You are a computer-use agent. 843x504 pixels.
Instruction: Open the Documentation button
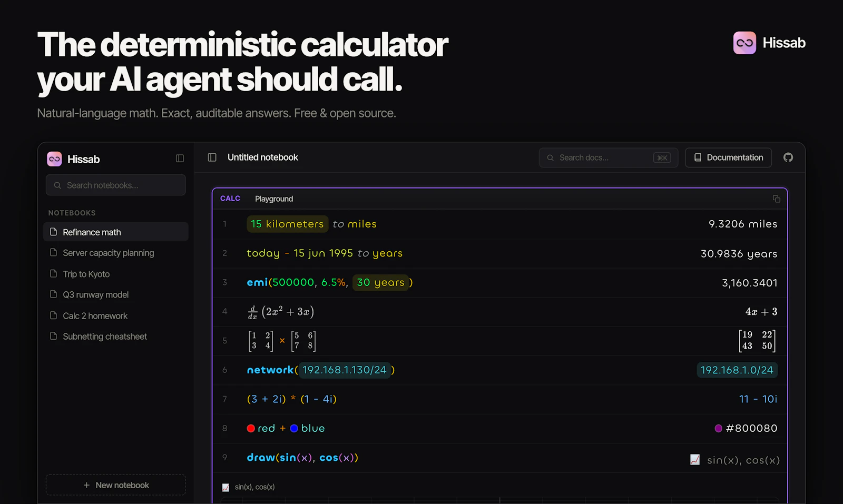point(728,157)
